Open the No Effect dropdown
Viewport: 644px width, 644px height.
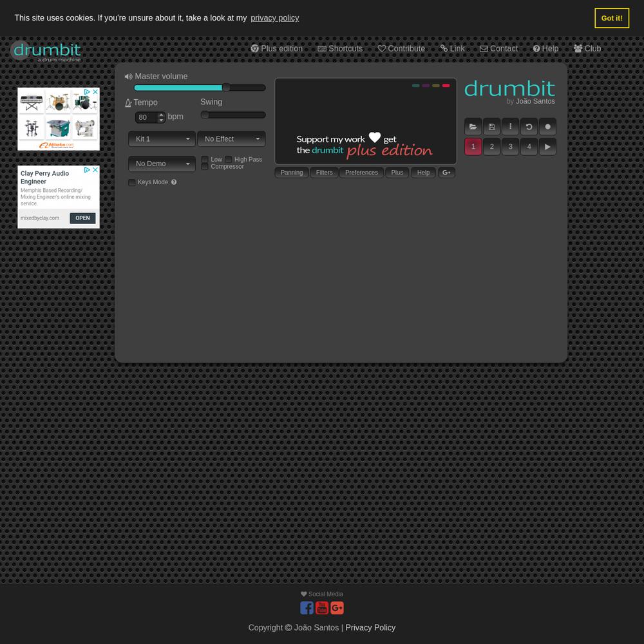[231, 139]
